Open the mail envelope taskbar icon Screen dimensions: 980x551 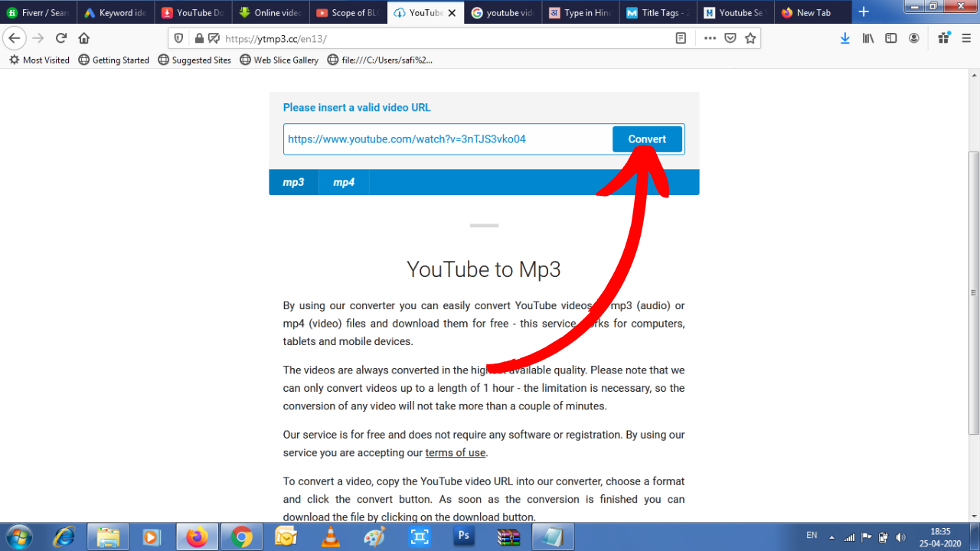(286, 537)
